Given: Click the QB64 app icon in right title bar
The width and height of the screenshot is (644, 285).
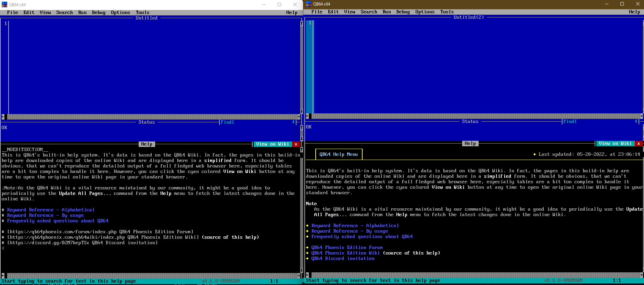Looking at the screenshot, I should coord(308,4).
